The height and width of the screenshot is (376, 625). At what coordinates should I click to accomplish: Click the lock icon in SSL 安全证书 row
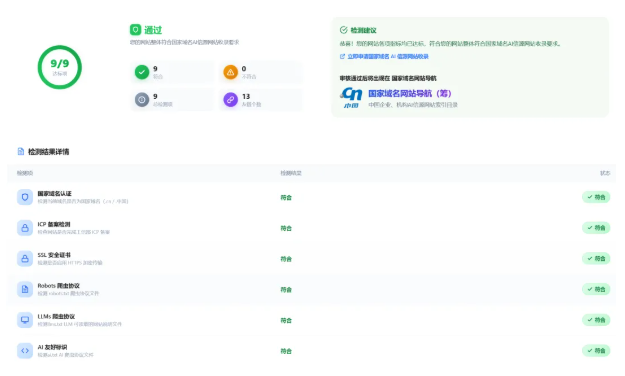25,258
